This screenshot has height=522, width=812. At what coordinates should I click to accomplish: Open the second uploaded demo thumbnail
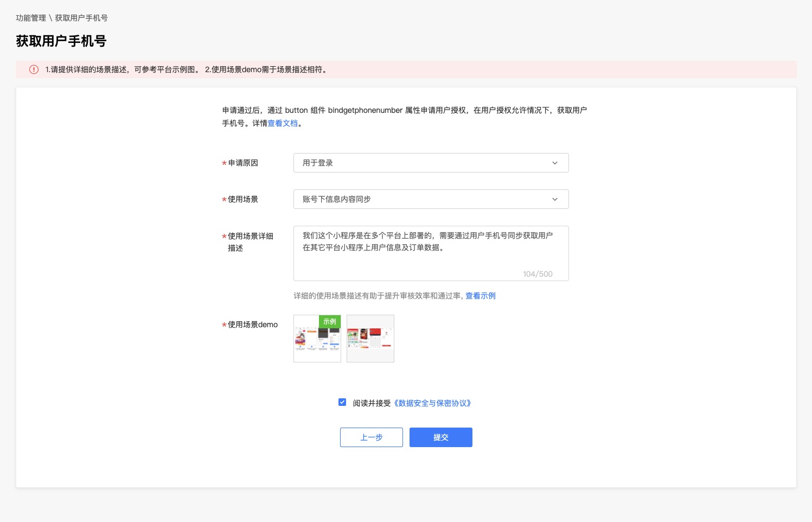[x=370, y=339]
